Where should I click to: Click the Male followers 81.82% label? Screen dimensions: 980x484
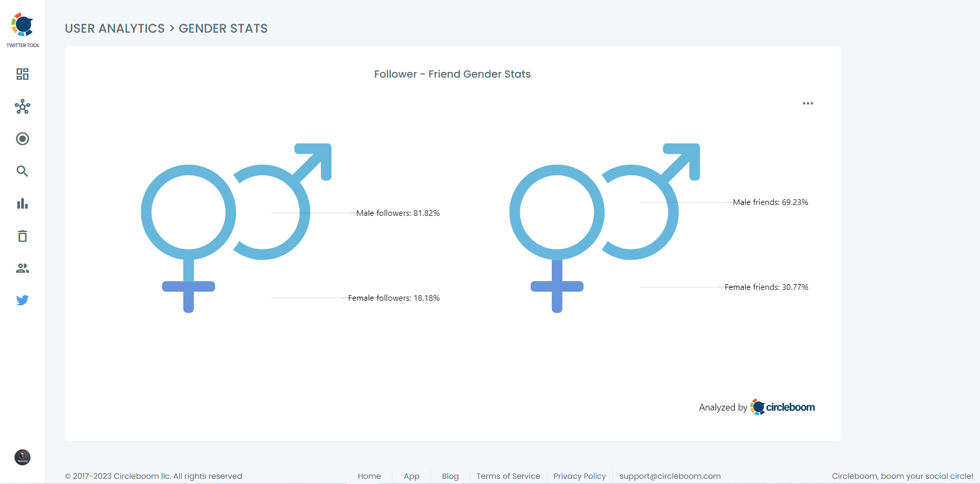(x=398, y=212)
